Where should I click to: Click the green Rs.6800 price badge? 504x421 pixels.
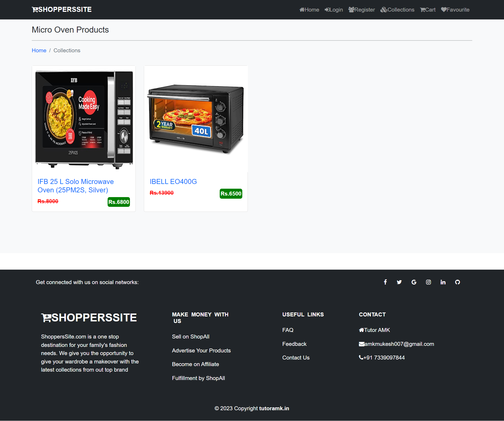point(118,202)
